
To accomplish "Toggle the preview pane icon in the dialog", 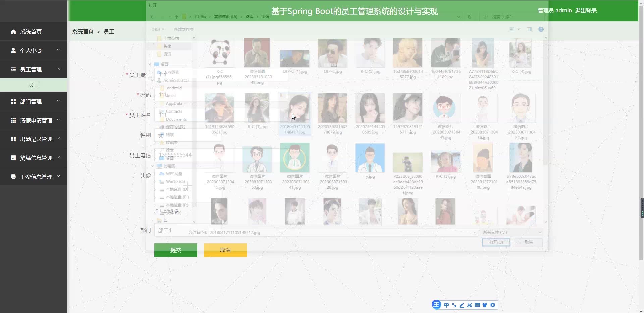I will pos(529,30).
